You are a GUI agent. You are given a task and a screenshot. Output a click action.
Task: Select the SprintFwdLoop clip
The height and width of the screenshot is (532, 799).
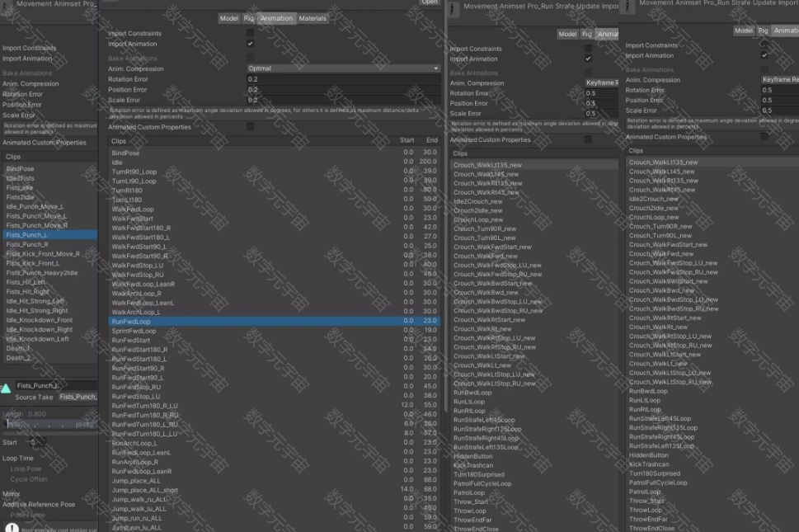[275, 331]
